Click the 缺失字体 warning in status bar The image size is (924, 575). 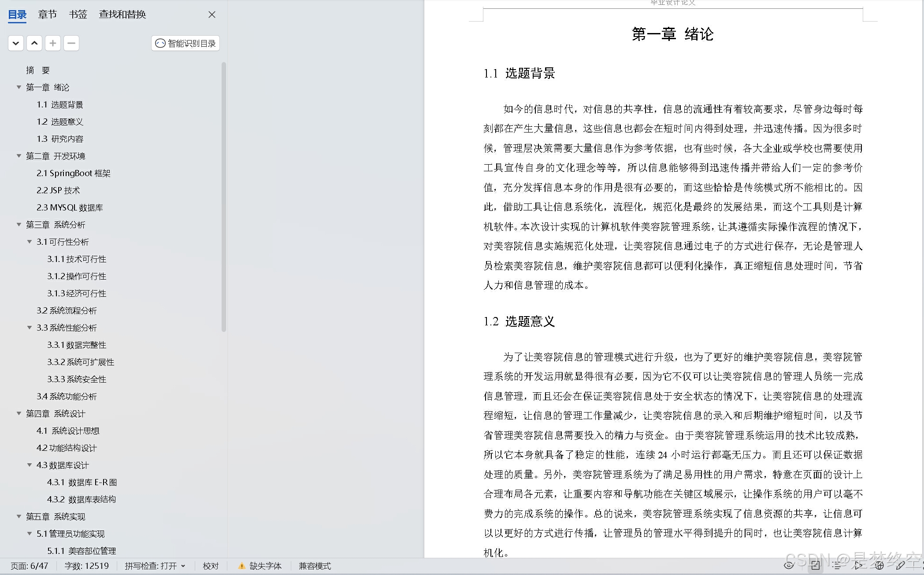[260, 566]
